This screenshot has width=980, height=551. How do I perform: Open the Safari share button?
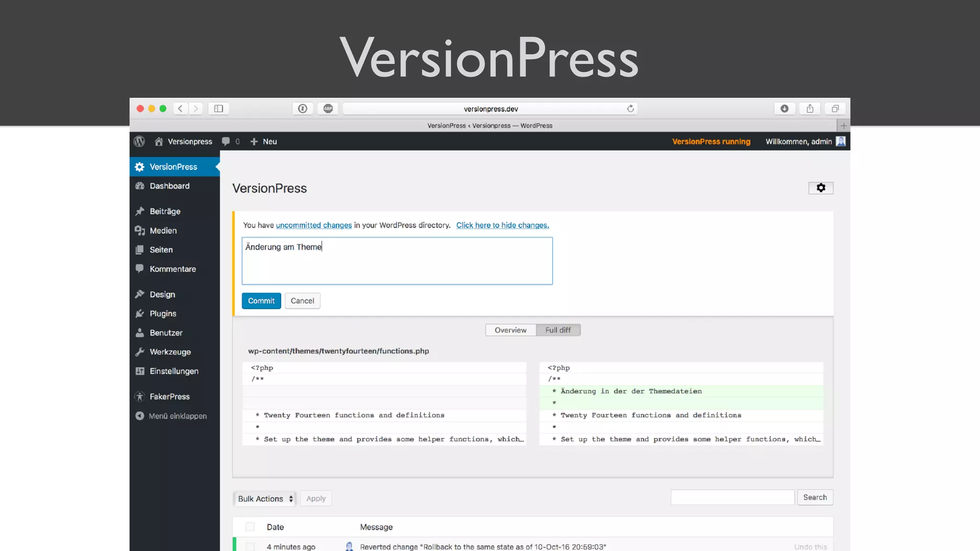tap(810, 109)
